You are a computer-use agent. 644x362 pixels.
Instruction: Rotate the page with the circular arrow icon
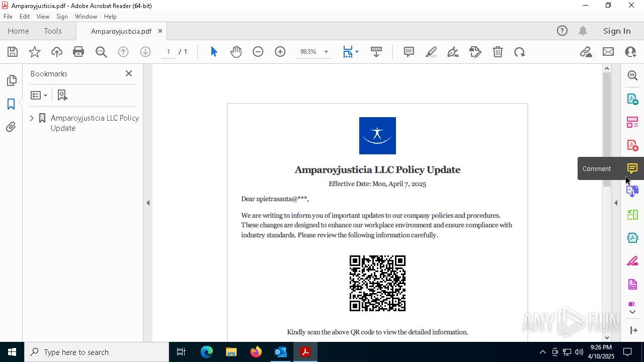click(520, 52)
